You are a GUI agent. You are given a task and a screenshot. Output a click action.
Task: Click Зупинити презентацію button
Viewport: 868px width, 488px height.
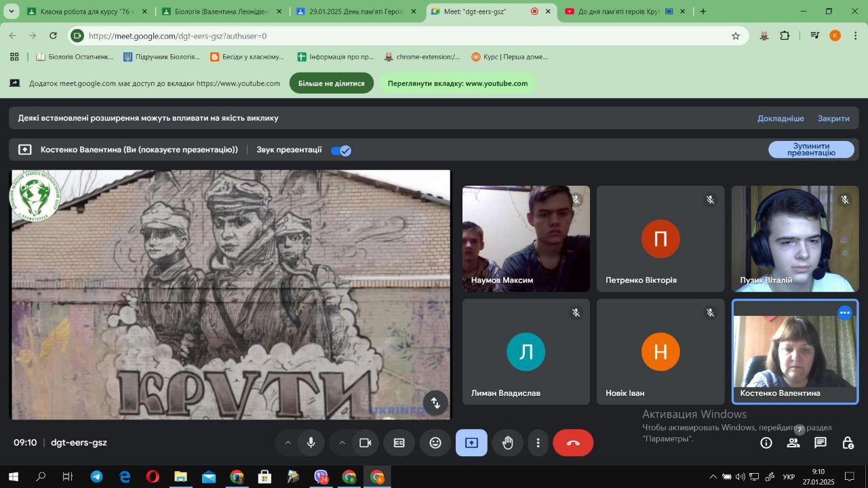click(x=811, y=150)
